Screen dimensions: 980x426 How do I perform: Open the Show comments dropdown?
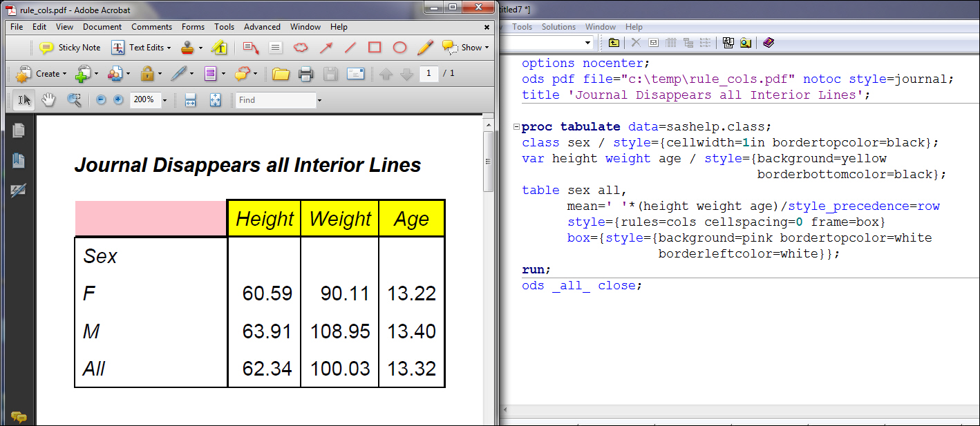(x=487, y=48)
